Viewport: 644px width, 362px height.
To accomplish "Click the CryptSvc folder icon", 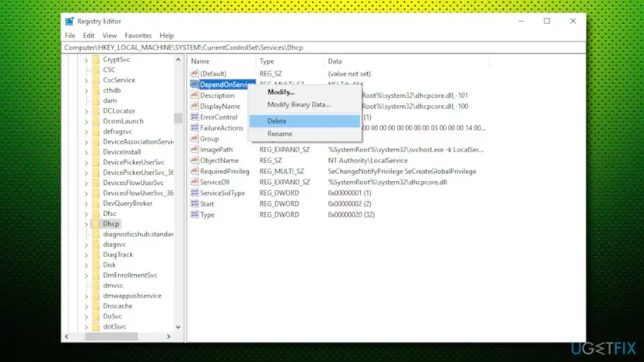I will point(96,60).
